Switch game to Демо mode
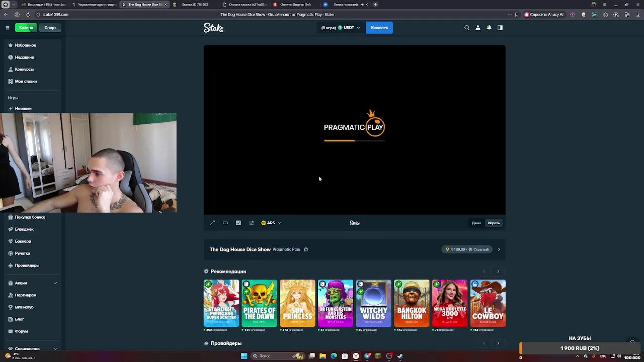 pyautogui.click(x=476, y=223)
